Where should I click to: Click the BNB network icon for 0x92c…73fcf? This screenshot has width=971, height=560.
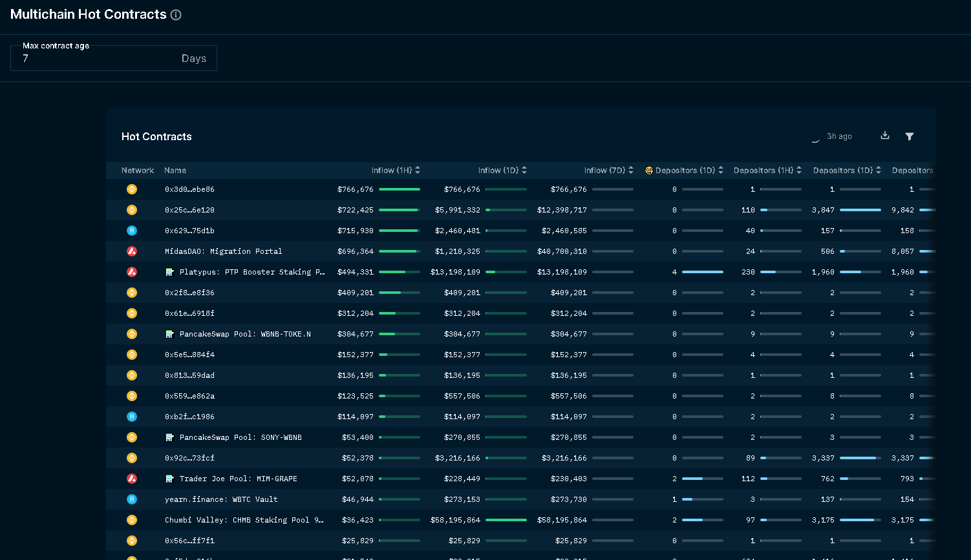pos(132,458)
